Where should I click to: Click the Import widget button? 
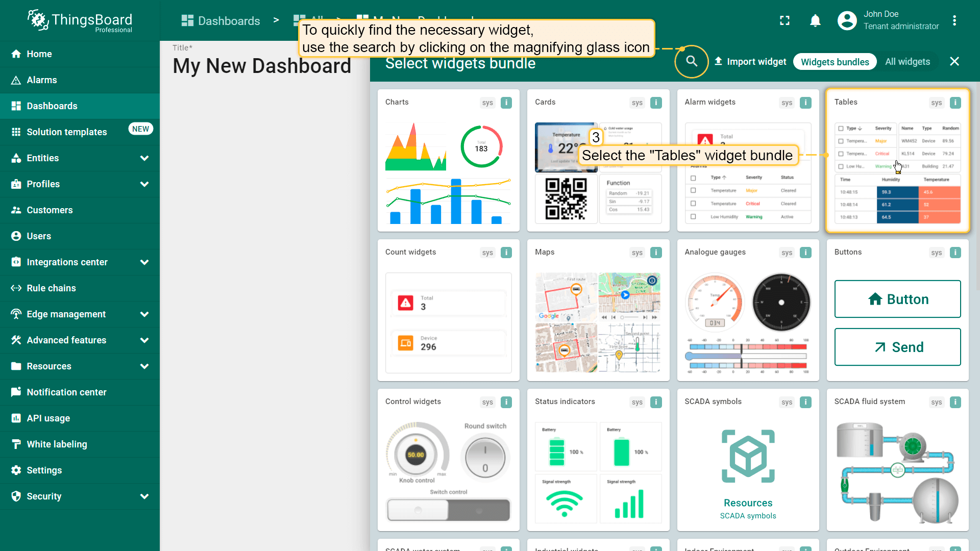(750, 62)
